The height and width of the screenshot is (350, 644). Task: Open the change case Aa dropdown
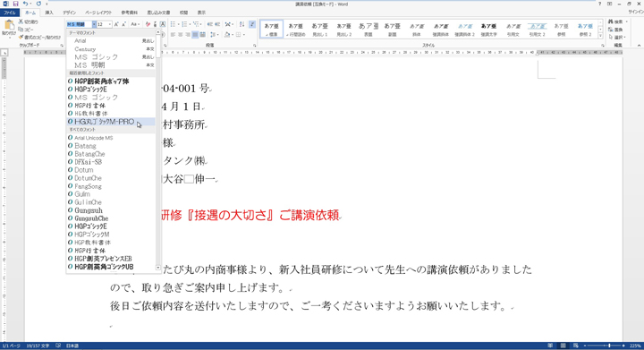[135, 25]
